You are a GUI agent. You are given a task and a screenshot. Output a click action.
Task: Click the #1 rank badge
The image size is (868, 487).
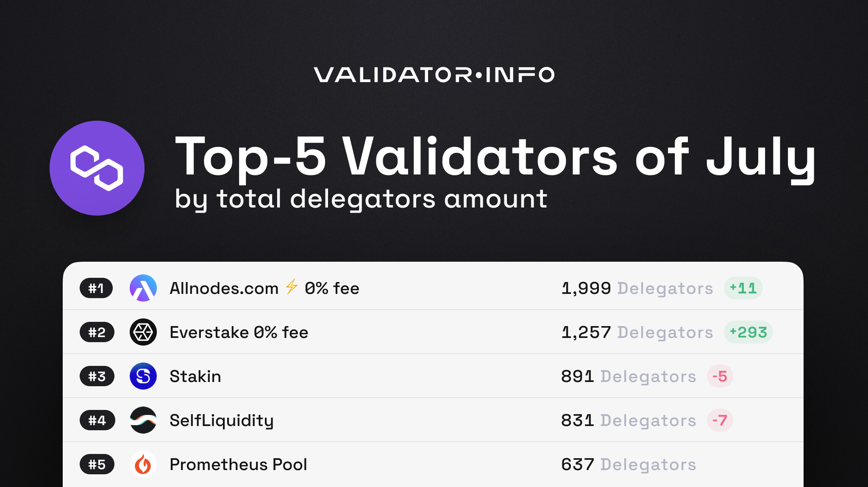[x=96, y=288]
